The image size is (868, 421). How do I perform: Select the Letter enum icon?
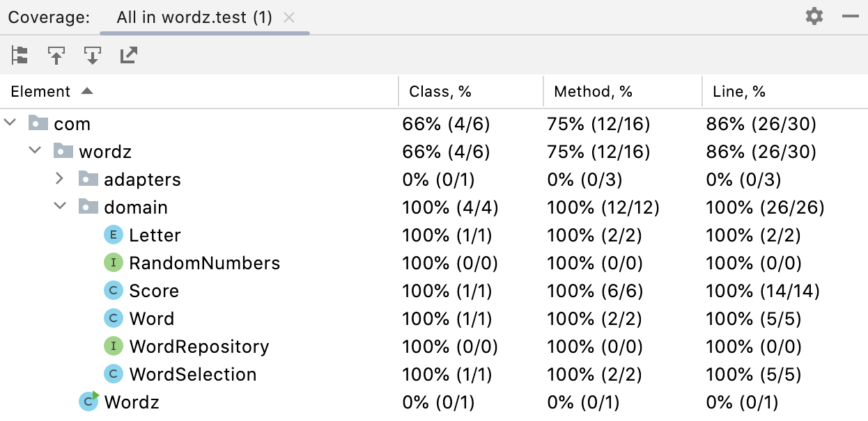[x=113, y=235]
